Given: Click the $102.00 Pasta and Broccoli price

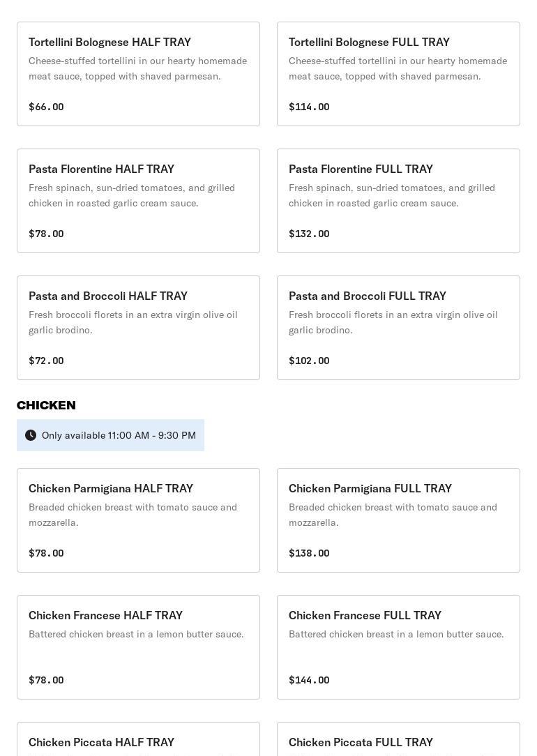Looking at the screenshot, I should (x=309, y=361).
